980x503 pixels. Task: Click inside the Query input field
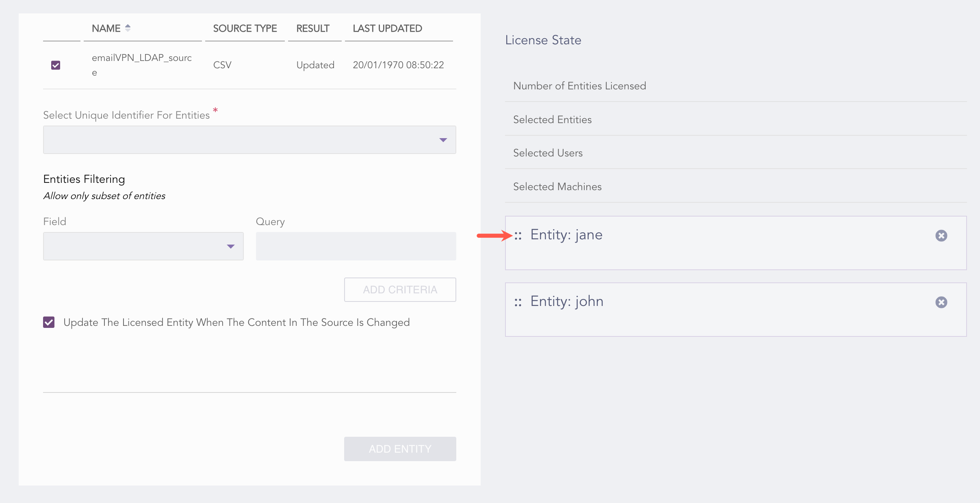(x=356, y=246)
